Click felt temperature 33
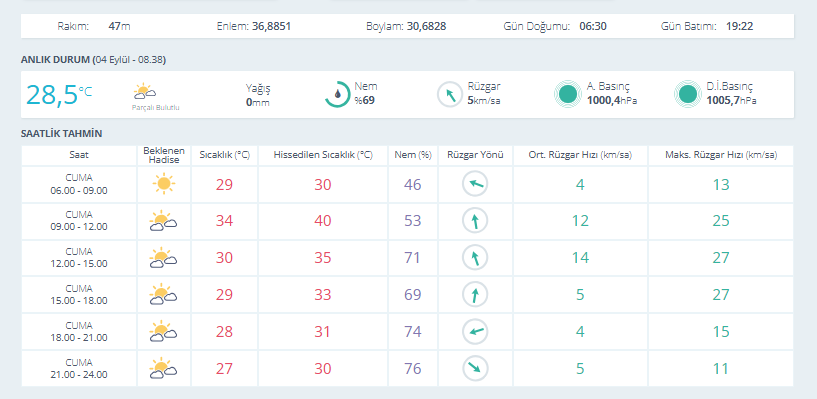 point(323,295)
